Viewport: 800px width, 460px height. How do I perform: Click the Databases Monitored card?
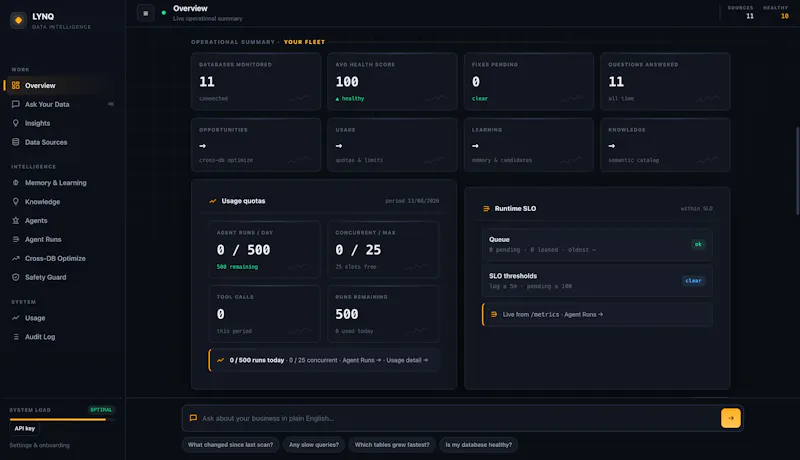click(x=256, y=82)
